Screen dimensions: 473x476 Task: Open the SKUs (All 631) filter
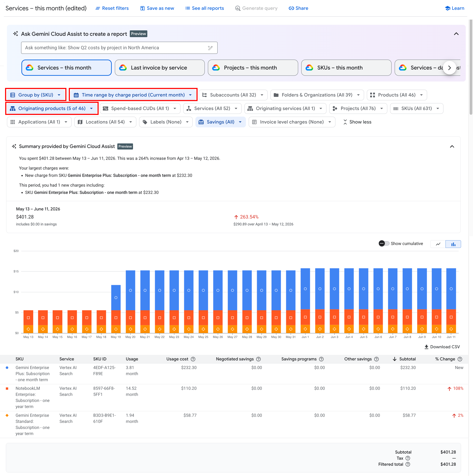tap(416, 108)
